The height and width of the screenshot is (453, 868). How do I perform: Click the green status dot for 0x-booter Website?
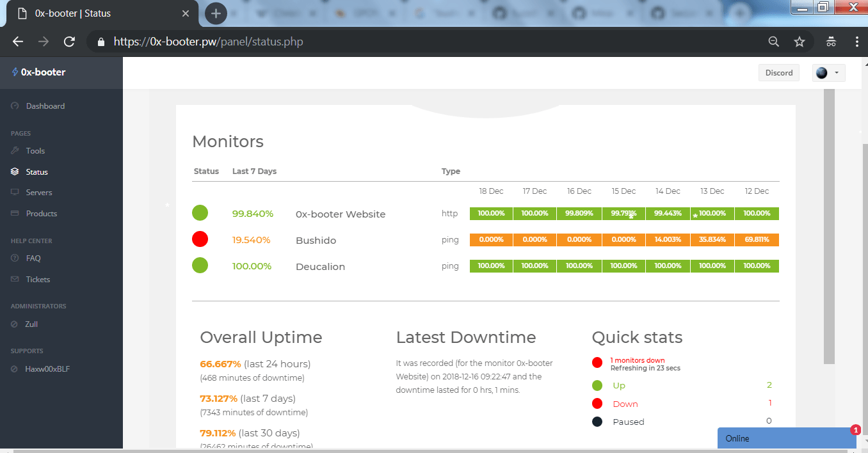coord(200,213)
